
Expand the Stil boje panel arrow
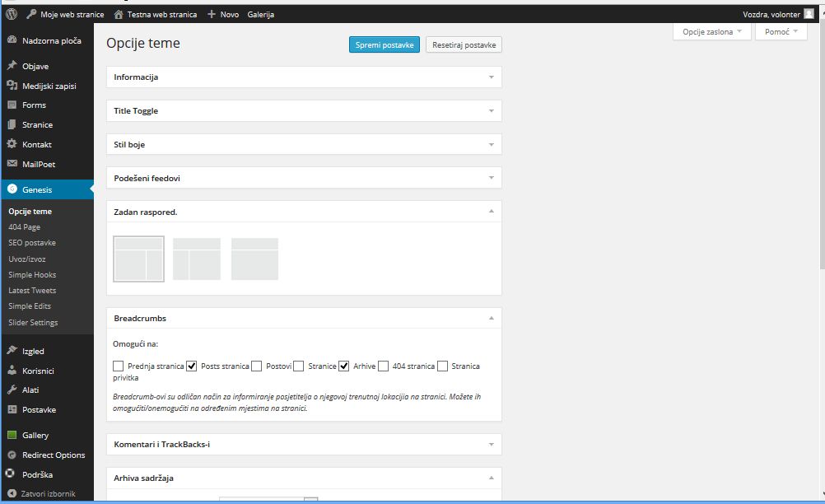[x=492, y=145]
